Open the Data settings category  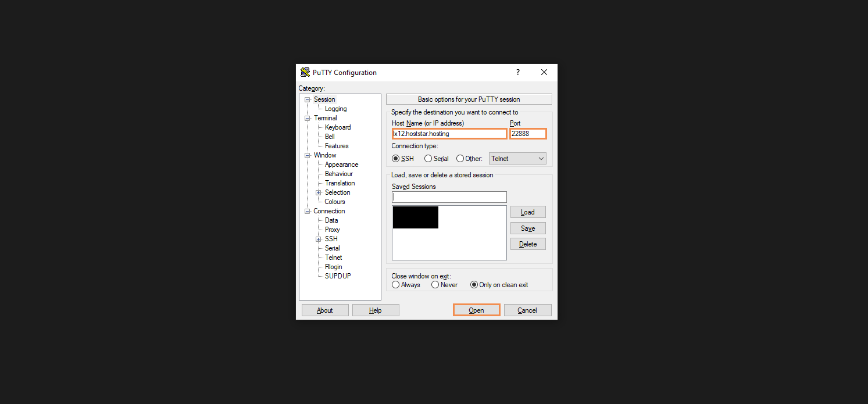coord(331,220)
